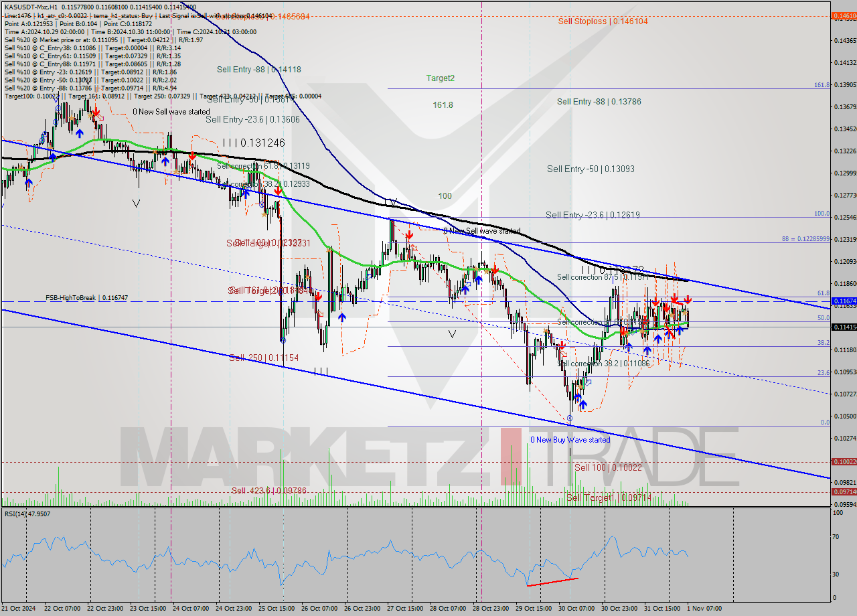Click the red 0.14610 price tag on axis
The width and height of the screenshot is (857, 616).
843,15
